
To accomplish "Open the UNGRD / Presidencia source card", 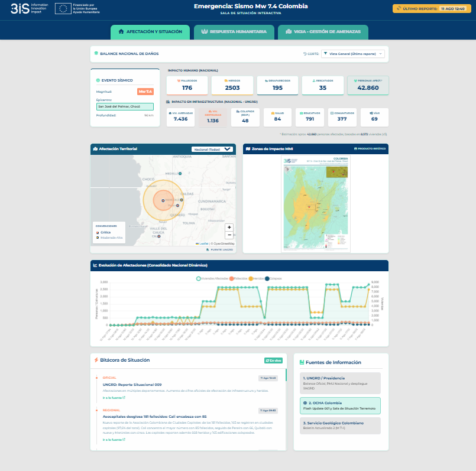I will pos(340,383).
